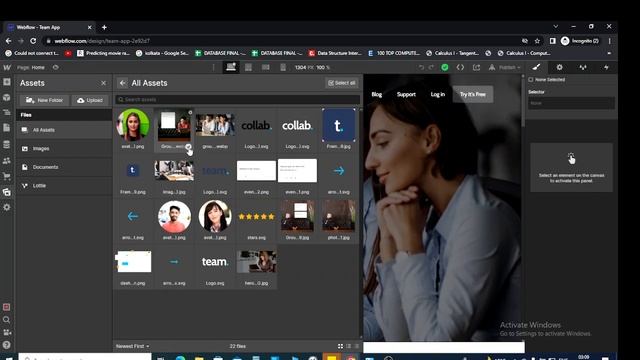Select the stars.svg asset
The image size is (640, 360).
tap(256, 216)
